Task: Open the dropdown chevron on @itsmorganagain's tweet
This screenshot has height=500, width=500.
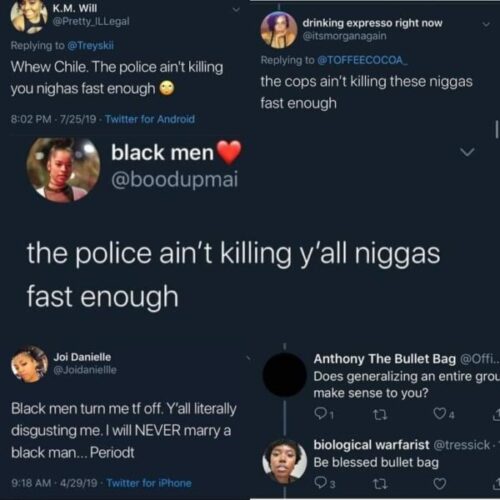Action: [x=486, y=24]
